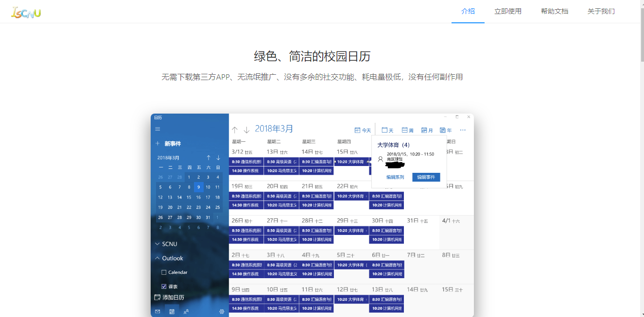644x317 pixels.
Task: Click the large 2018年3月 heading
Action: 274,129
